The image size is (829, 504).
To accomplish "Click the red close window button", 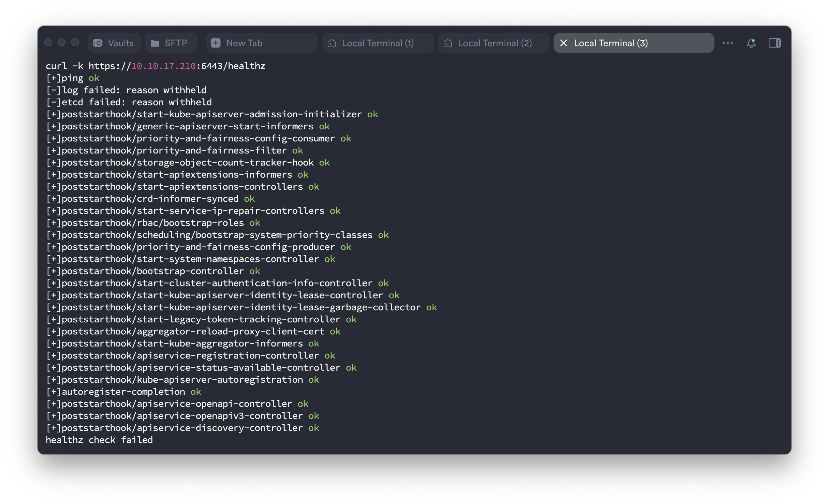I will coord(49,43).
